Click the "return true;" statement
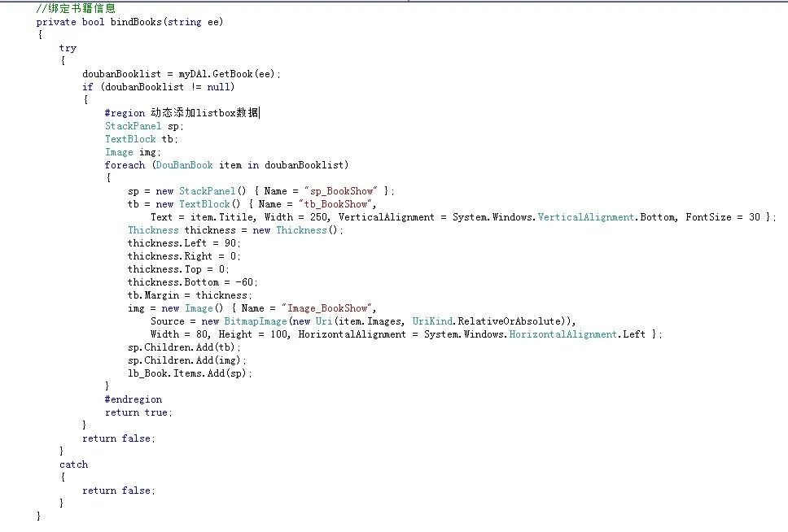Viewport: 788px width, 532px height. click(x=138, y=412)
